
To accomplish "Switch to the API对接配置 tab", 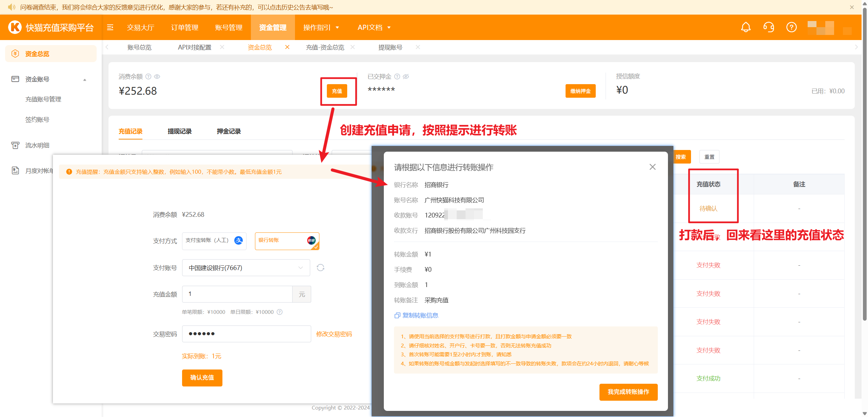I will point(194,47).
